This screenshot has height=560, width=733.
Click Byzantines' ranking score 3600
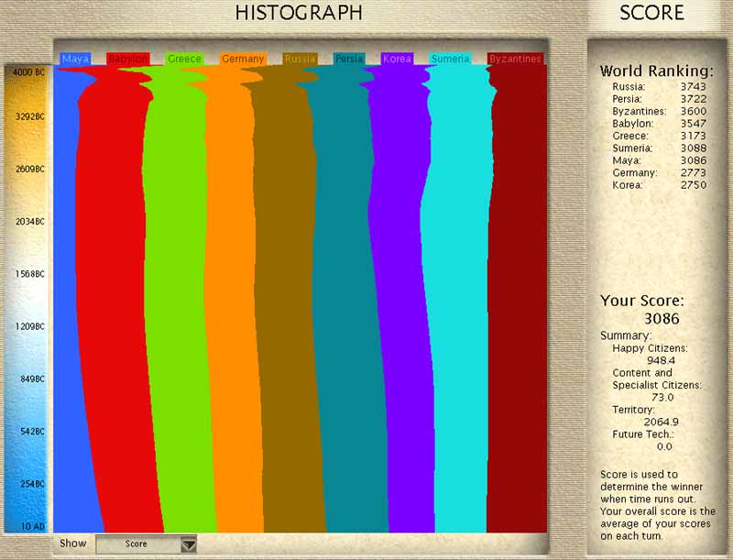[x=694, y=111]
